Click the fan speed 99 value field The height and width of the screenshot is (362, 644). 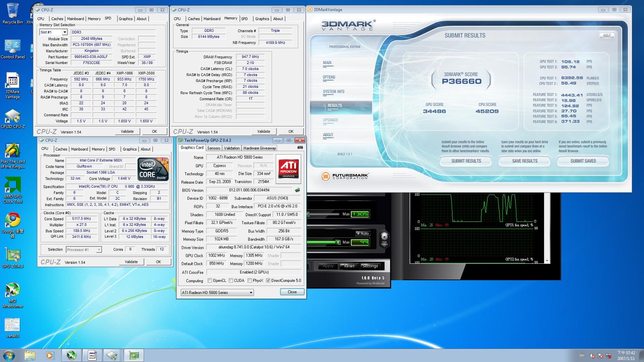tap(360, 242)
